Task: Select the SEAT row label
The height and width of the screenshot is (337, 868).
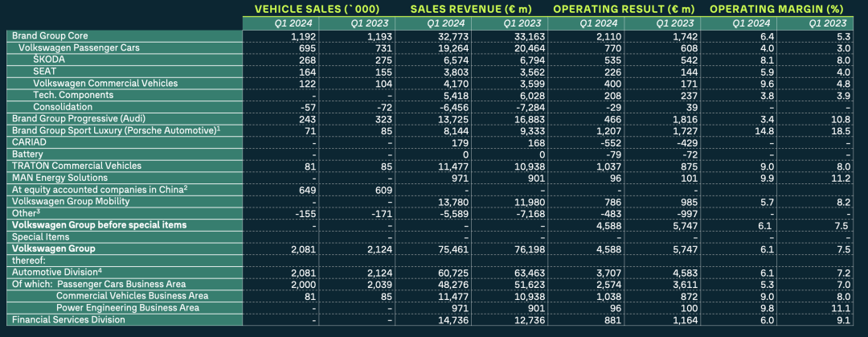Action: coord(47,72)
